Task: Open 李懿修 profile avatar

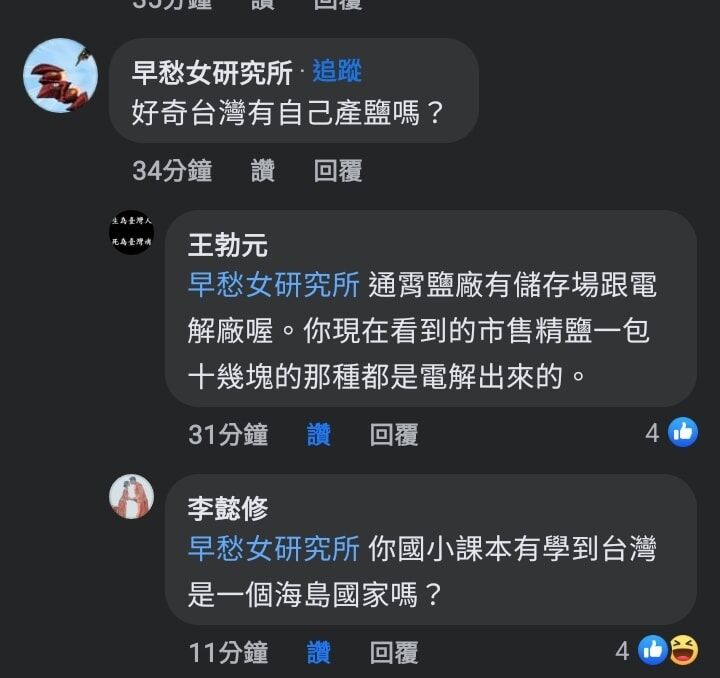Action: click(x=131, y=496)
